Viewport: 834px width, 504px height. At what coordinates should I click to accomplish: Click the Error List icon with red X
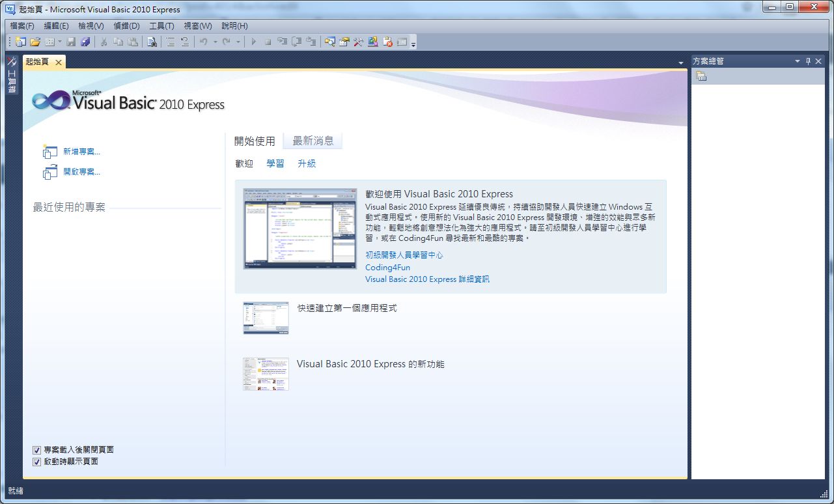pos(388,42)
